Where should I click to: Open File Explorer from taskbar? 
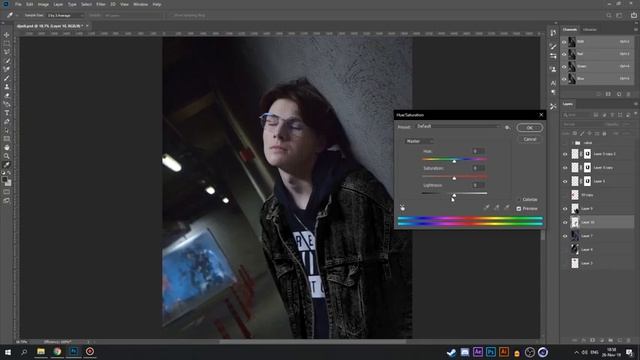[x=41, y=351]
